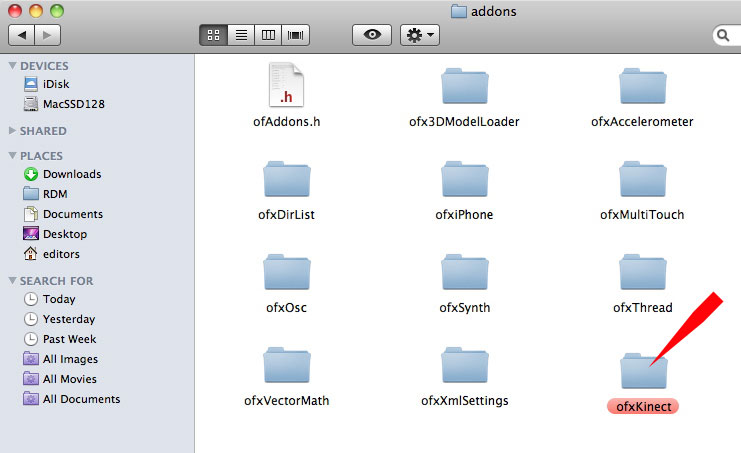Select the ofxKinect folder icon
Screen dimensions: 741x453
click(643, 371)
